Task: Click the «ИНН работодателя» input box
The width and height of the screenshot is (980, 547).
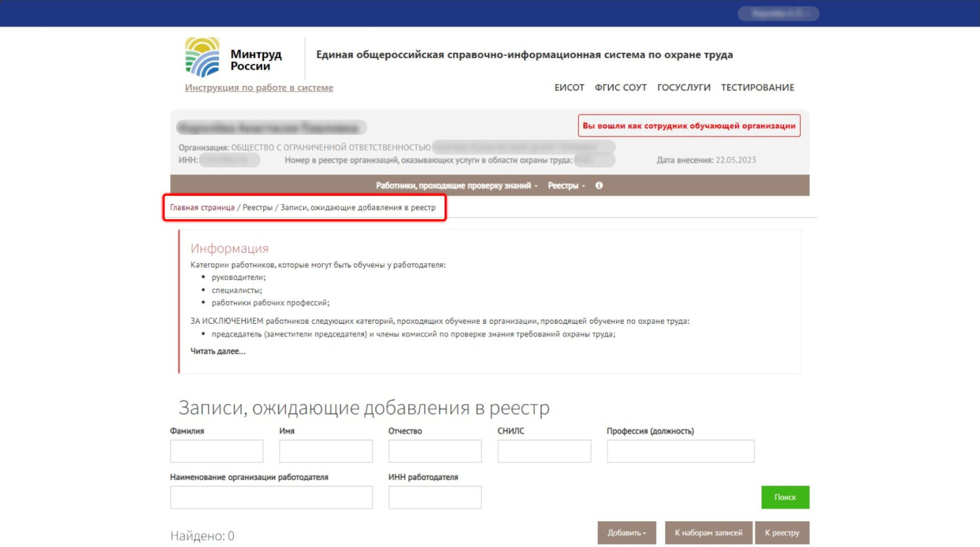Action: click(x=435, y=497)
